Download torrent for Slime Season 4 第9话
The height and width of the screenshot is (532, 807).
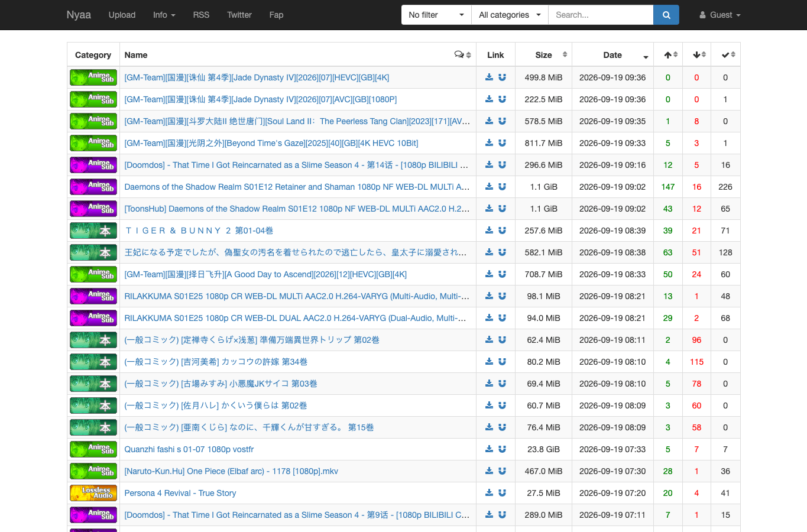click(489, 514)
